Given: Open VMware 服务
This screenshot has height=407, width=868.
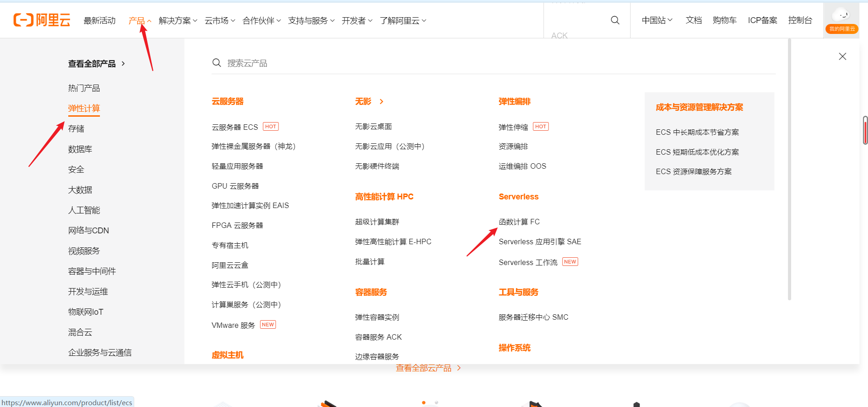Looking at the screenshot, I should pyautogui.click(x=233, y=326).
